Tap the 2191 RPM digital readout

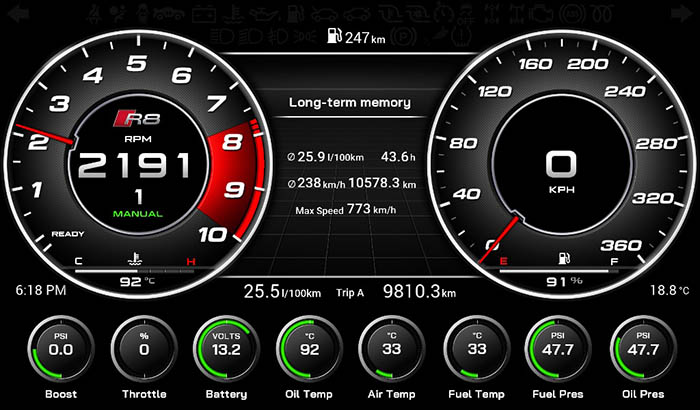tap(134, 165)
